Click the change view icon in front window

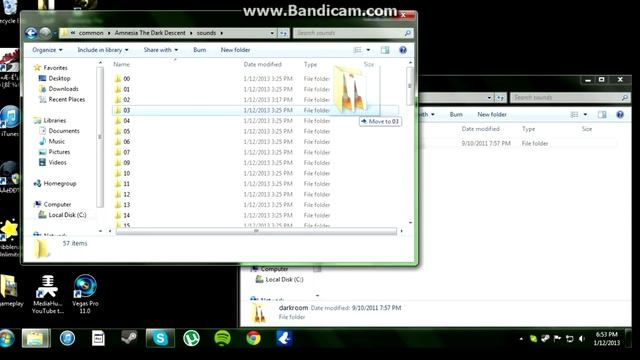click(358, 50)
